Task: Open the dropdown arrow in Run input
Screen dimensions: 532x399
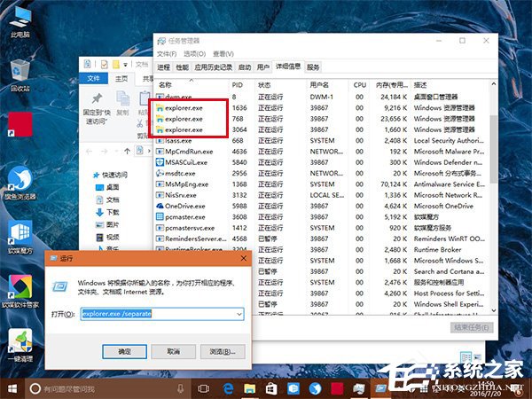Action: [239, 314]
